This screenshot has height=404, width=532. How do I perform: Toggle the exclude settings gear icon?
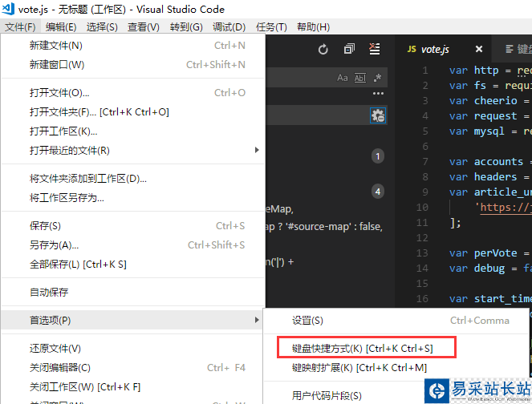tap(378, 115)
